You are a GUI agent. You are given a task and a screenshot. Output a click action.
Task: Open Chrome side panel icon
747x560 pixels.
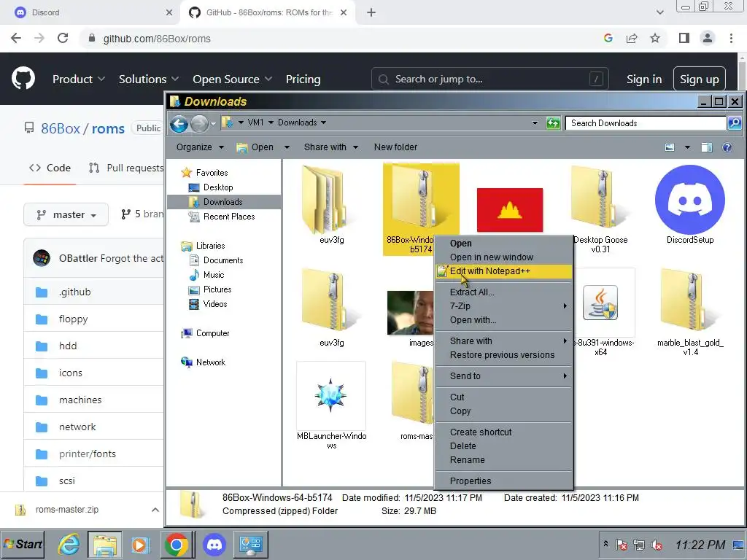(684, 38)
